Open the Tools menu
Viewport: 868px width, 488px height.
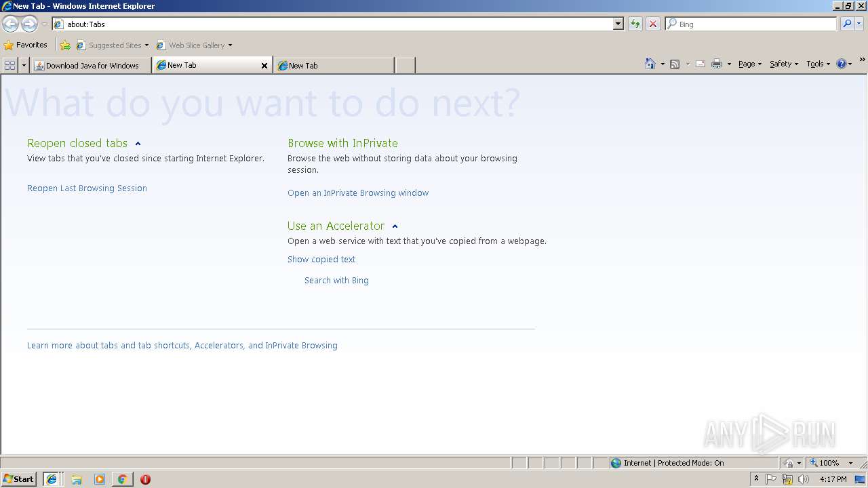coord(818,64)
